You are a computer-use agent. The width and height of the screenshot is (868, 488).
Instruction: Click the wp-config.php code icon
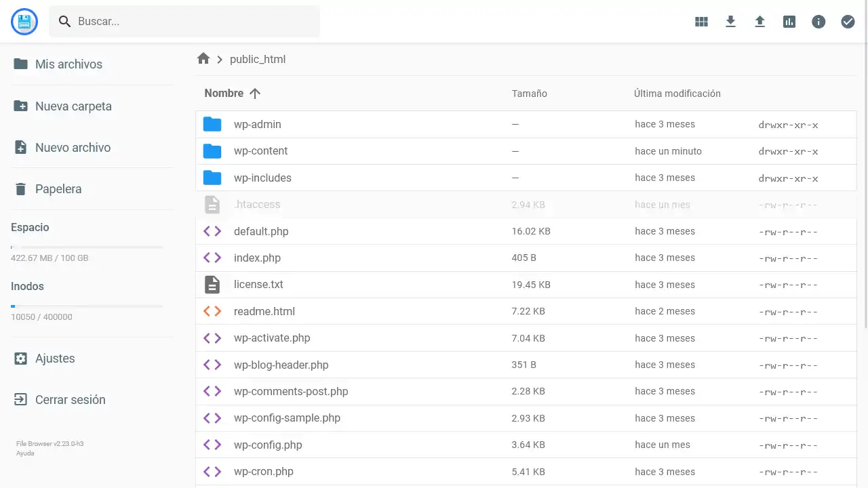(x=212, y=445)
